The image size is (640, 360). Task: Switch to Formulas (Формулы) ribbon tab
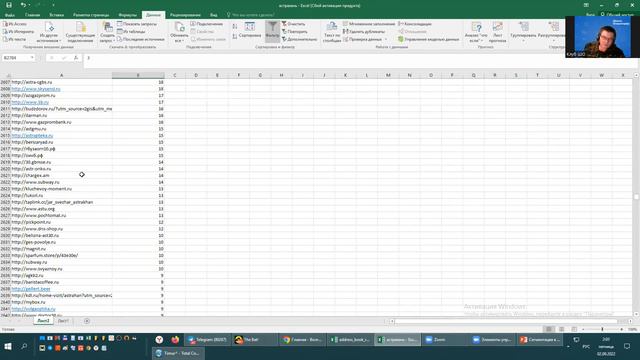pos(127,15)
